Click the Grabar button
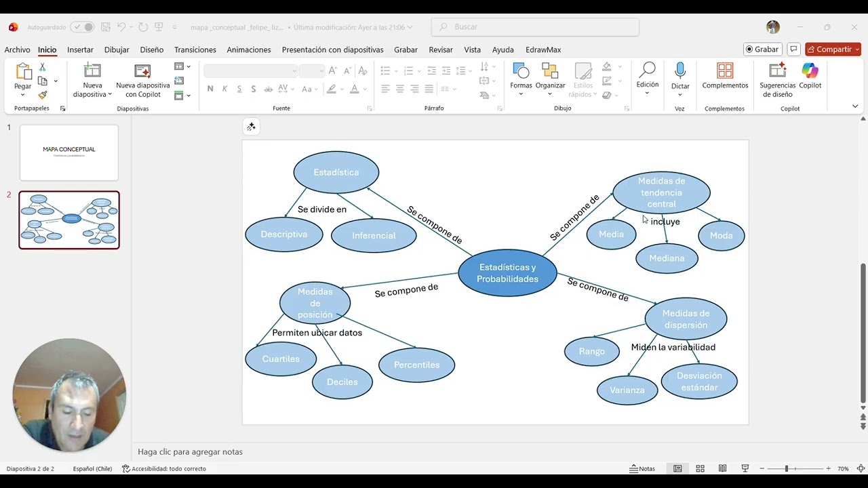 tap(762, 49)
